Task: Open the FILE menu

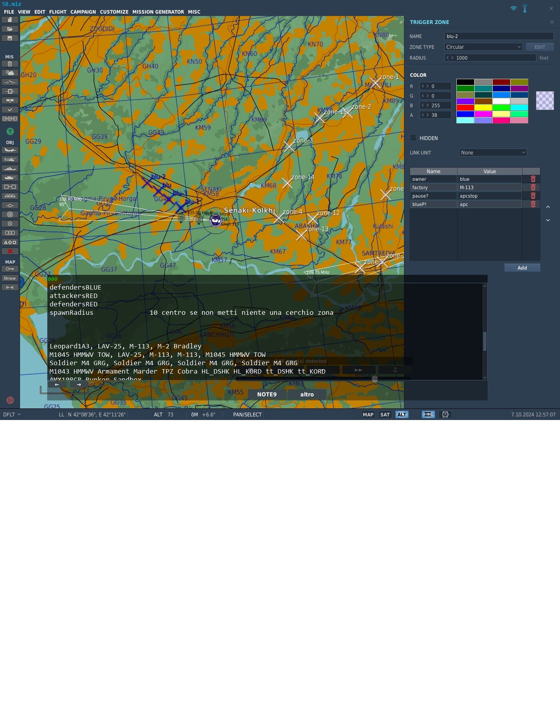Action: click(9, 12)
